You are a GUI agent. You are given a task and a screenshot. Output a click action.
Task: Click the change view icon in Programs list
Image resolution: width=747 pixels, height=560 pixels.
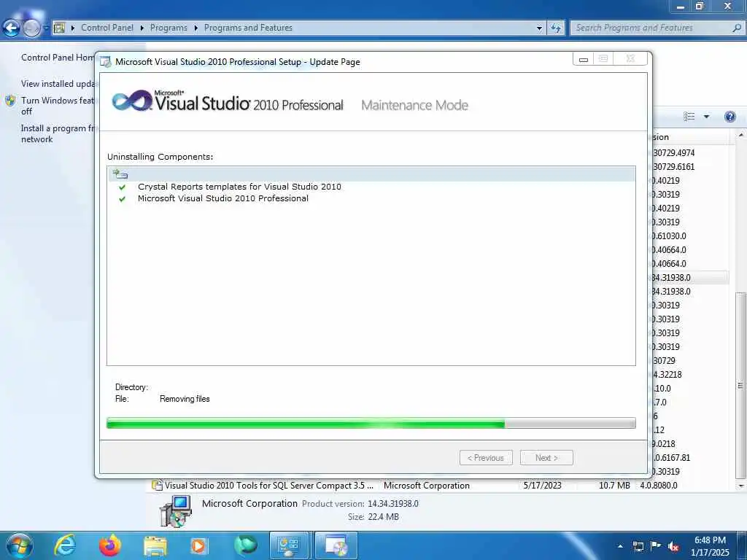point(689,117)
